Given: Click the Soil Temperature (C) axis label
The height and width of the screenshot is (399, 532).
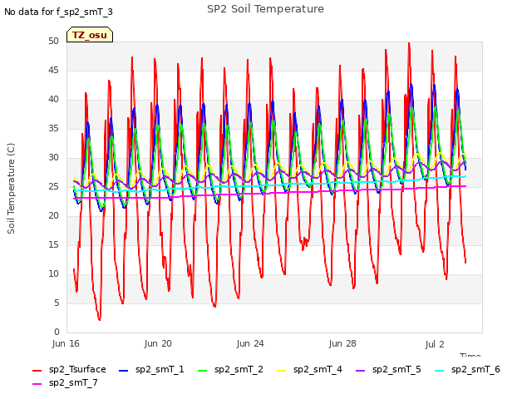Looking at the screenshot, I should coord(11,189).
